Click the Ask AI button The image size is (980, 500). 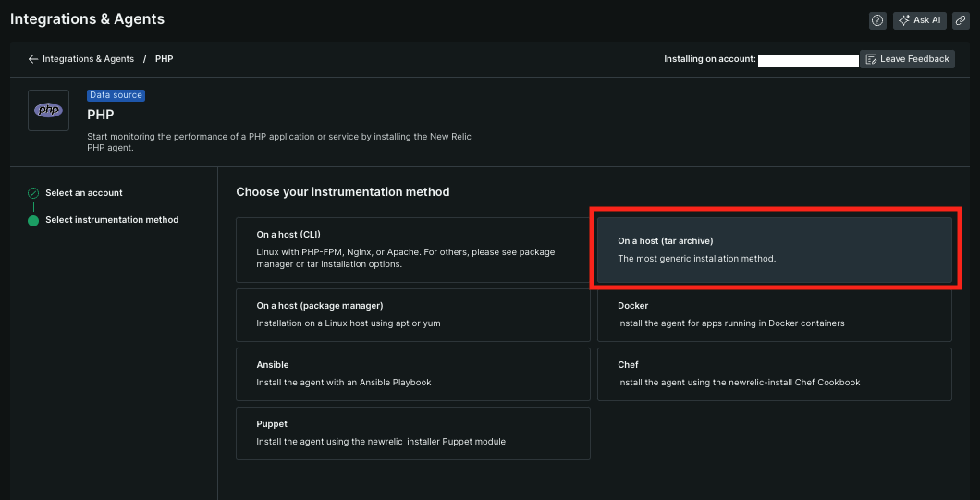919,20
